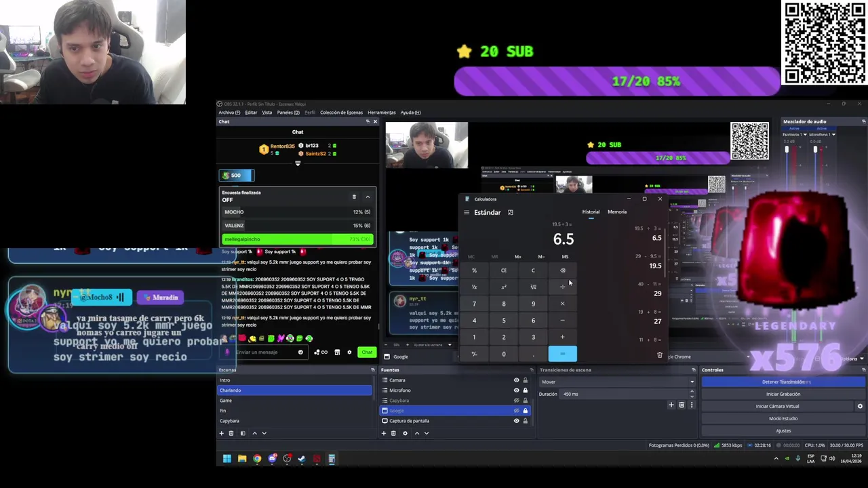The height and width of the screenshot is (488, 868).
Task: Open Ajustes in Controles panel
Action: point(783,430)
